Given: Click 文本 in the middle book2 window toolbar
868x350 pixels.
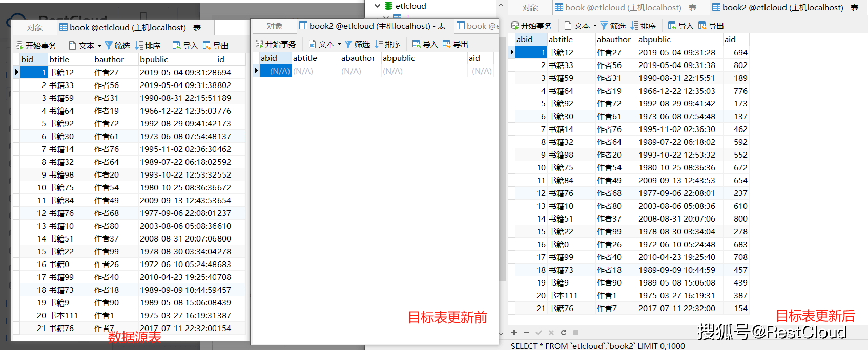Looking at the screenshot, I should 321,44.
